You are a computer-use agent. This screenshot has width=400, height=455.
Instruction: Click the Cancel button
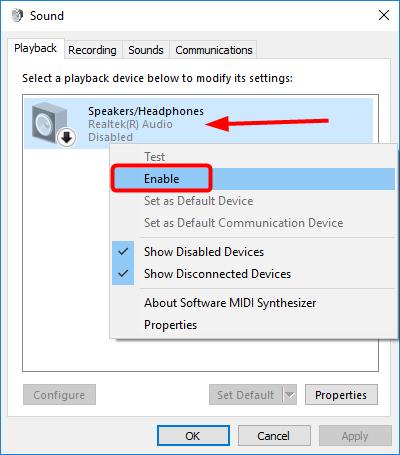click(274, 436)
